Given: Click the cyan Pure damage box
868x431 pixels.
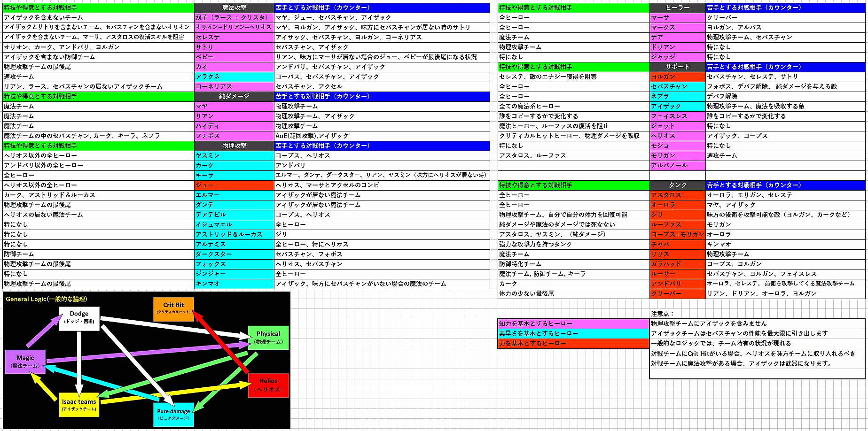Looking at the screenshot, I should point(173,414).
